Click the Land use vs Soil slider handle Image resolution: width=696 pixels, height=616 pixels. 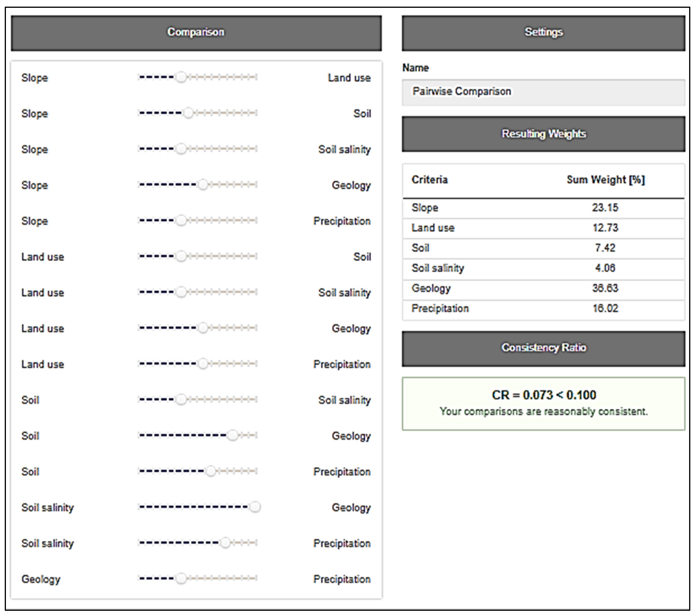pyautogui.click(x=181, y=256)
